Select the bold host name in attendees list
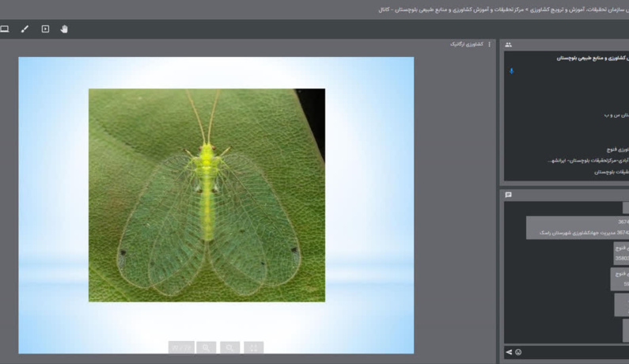Screen dimensions: 629x364 coord(593,59)
